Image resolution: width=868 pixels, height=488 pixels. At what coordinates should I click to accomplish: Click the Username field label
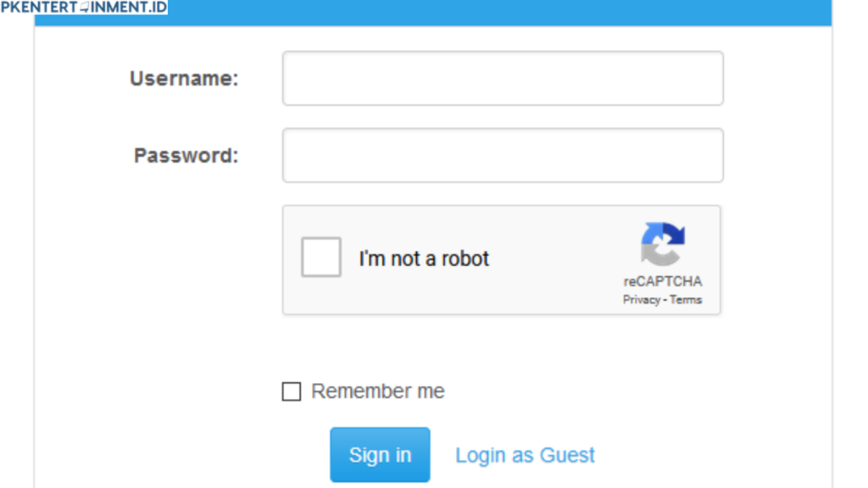click(x=182, y=78)
